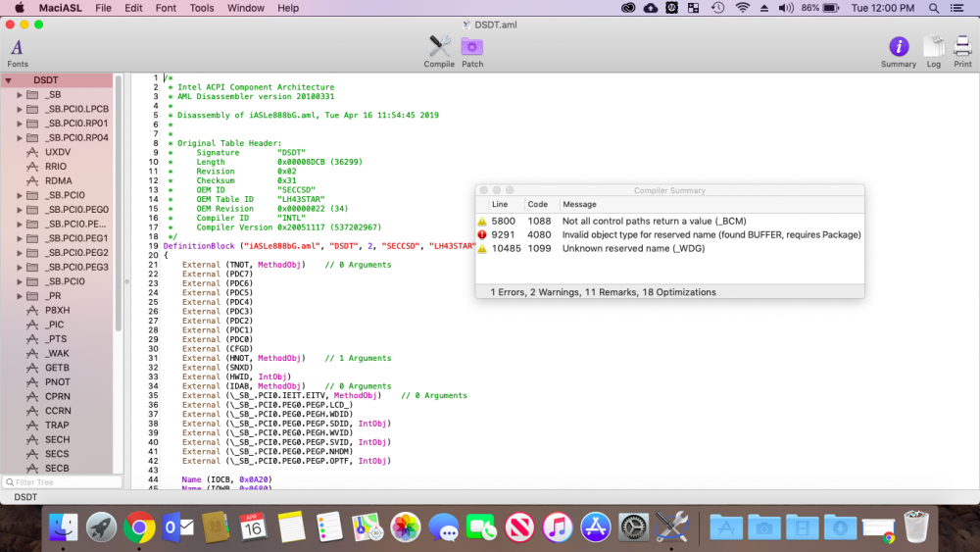Screen dimensions: 980x552
Task: Open the File menu
Action: (x=103, y=8)
